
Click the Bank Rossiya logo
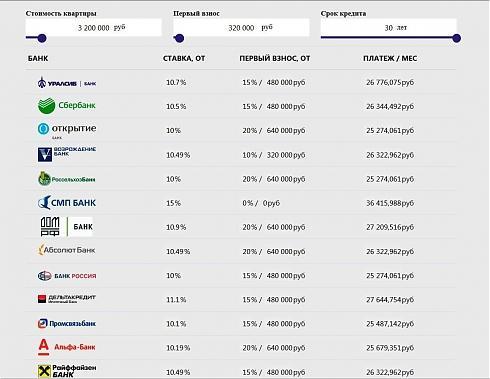(67, 276)
